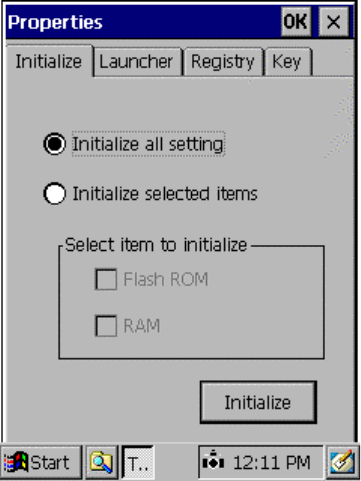Click the camera icon in system tray

click(213, 460)
